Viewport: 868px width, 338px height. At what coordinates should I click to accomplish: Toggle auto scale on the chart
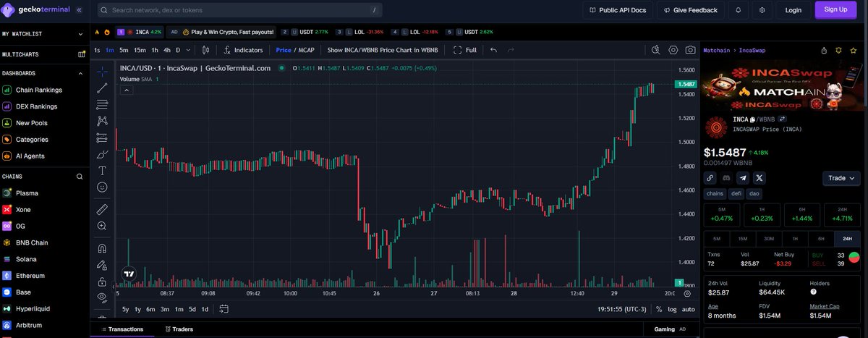(688, 309)
